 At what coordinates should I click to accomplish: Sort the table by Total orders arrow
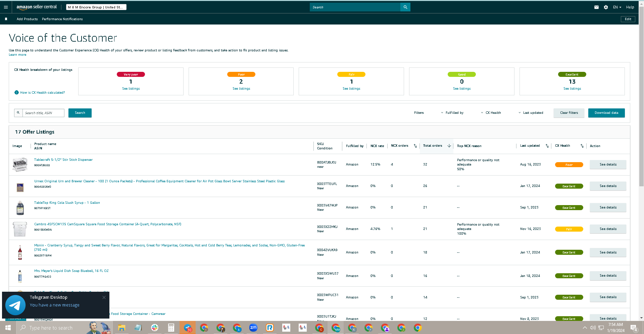tap(449, 146)
